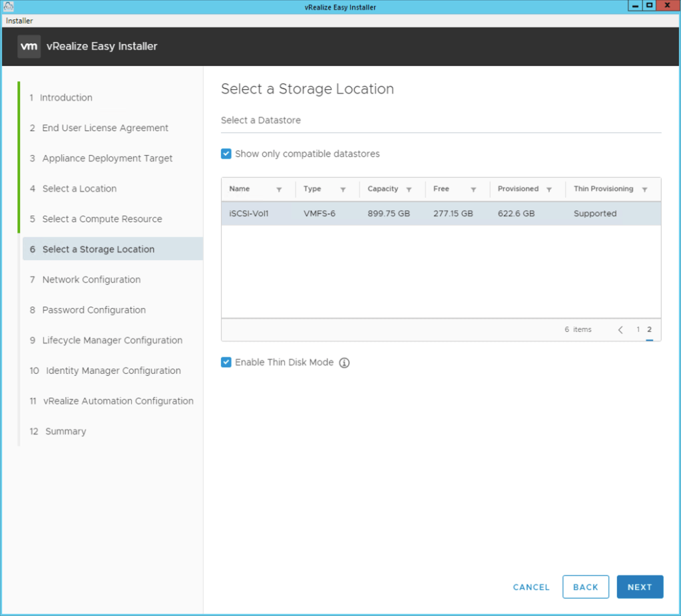Open the Select a Compute Resource step

pyautogui.click(x=102, y=219)
